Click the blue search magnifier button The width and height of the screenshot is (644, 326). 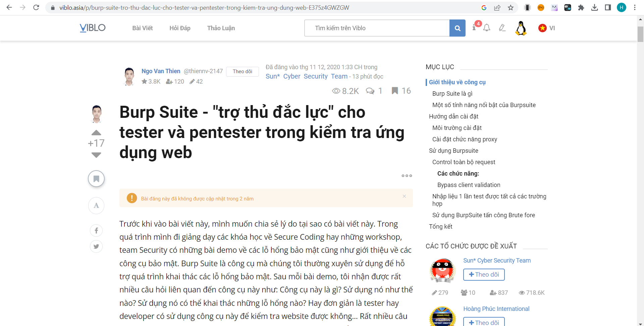[x=457, y=28]
